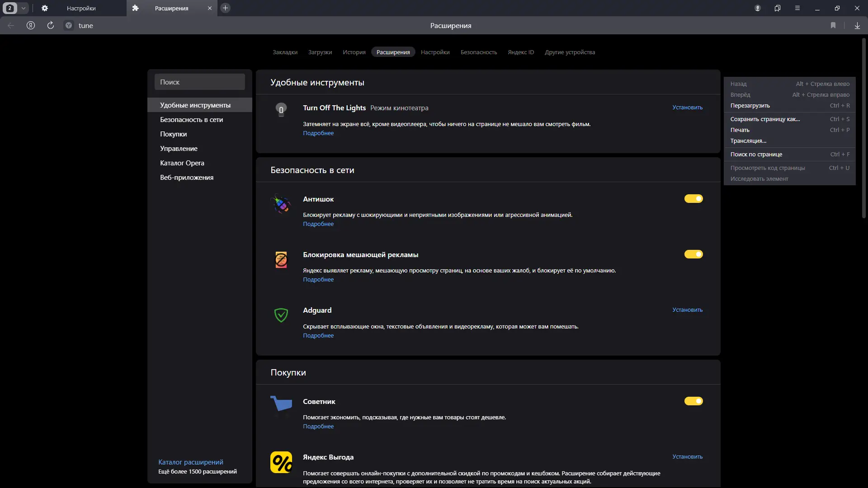Image resolution: width=868 pixels, height=488 pixels.
Task: Click the Поиск extension search field
Action: click(200, 82)
